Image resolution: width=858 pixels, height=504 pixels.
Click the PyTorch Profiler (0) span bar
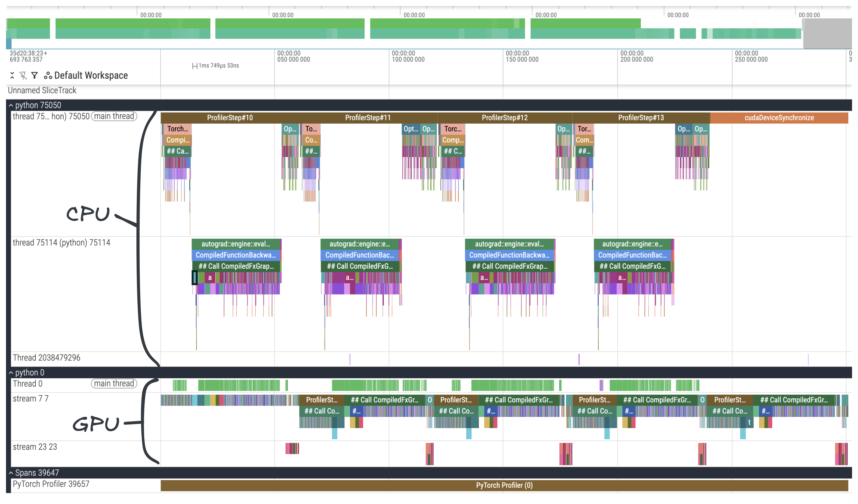[504, 485]
